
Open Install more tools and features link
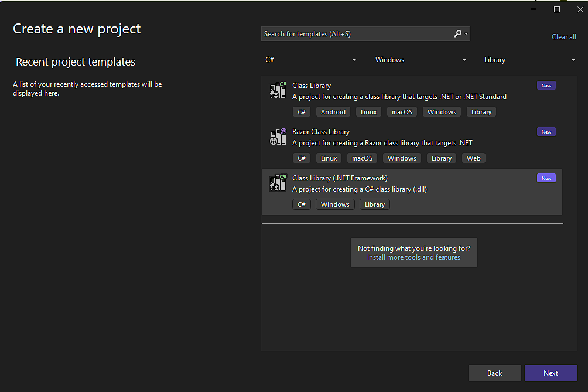pos(413,257)
